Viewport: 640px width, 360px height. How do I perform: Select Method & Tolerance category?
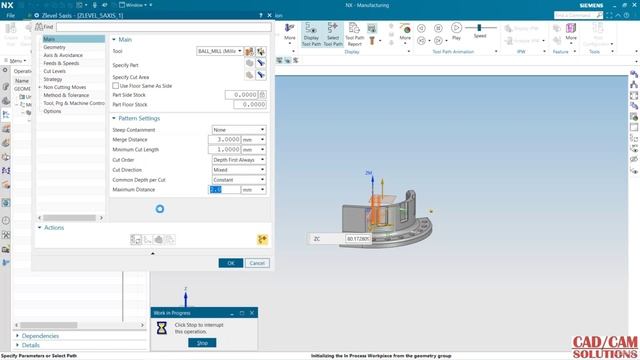coord(66,95)
